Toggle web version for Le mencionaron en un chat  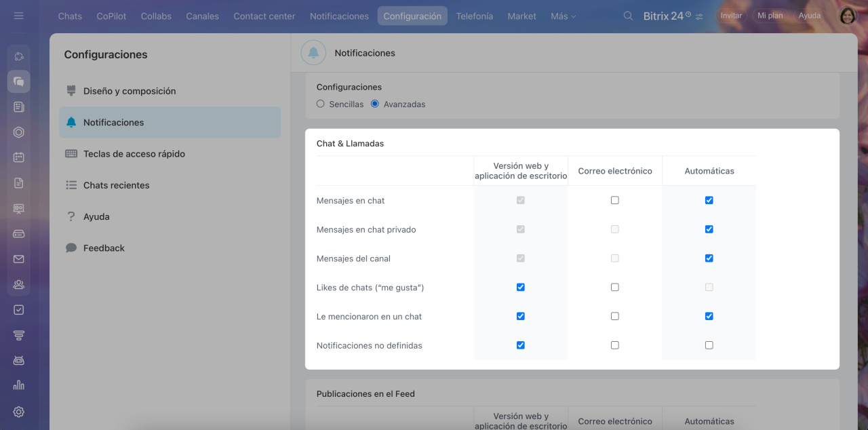click(520, 316)
